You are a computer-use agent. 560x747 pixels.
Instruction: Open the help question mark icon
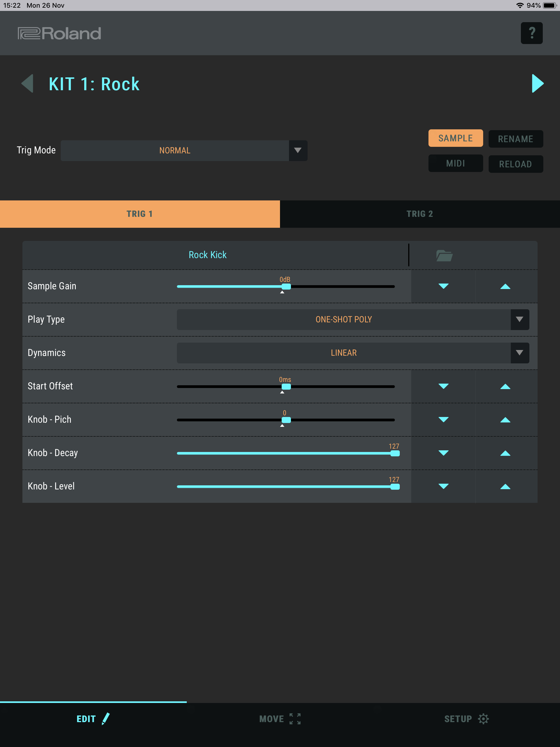coord(531,33)
